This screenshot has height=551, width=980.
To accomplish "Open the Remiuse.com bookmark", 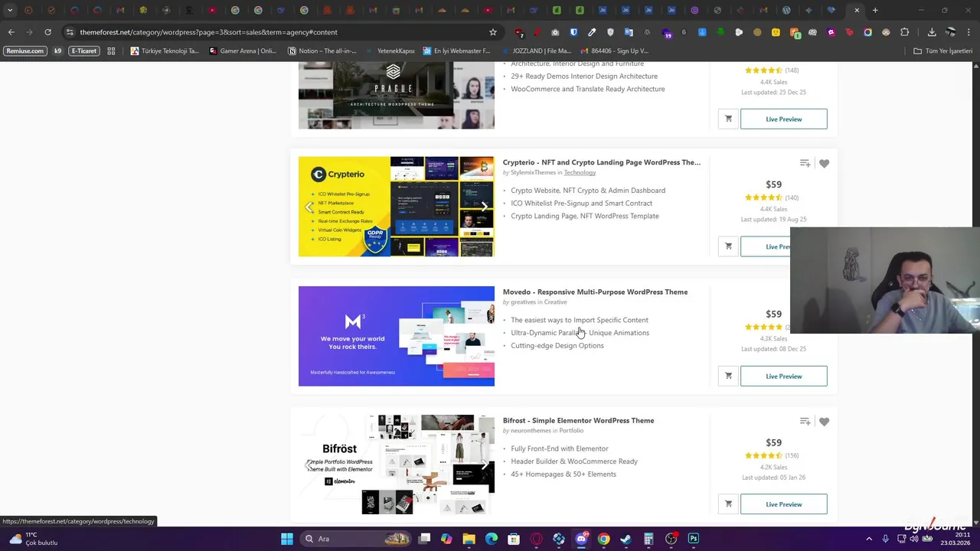I will (x=25, y=51).
